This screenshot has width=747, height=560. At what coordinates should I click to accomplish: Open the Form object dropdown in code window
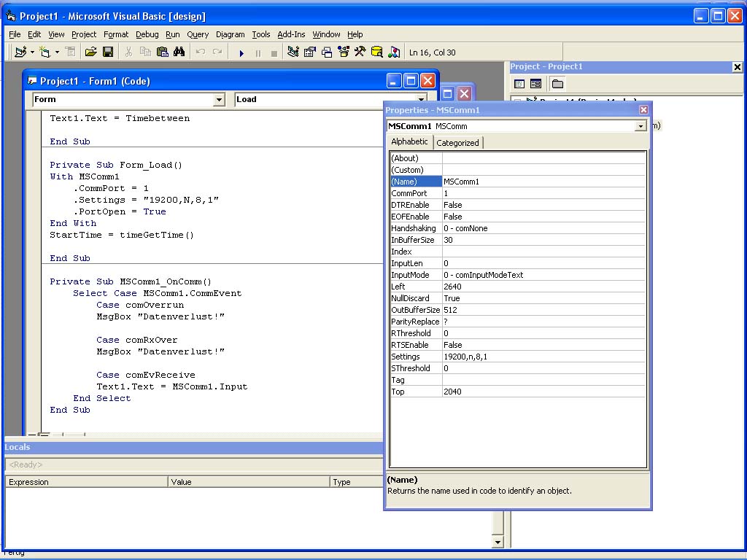coord(219,99)
